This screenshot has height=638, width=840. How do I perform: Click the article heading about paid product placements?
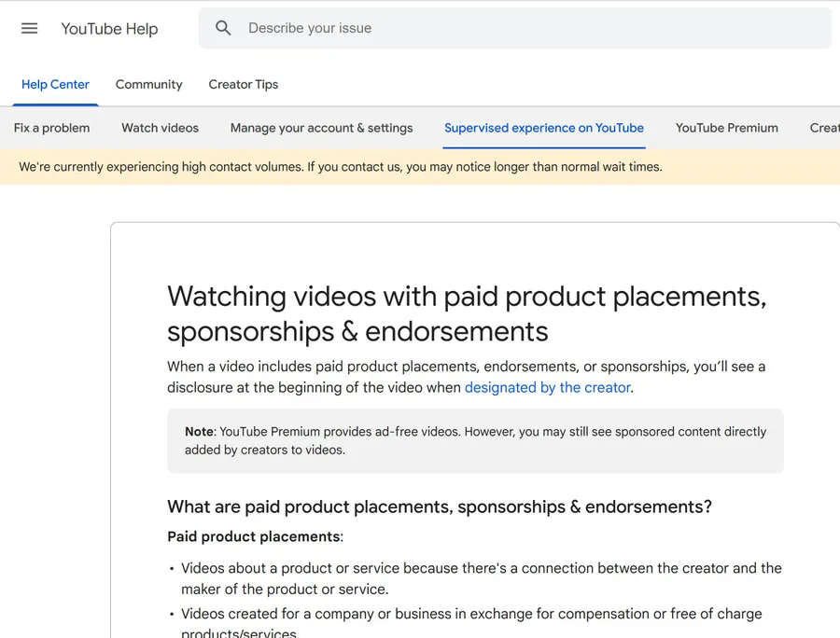[467, 313]
